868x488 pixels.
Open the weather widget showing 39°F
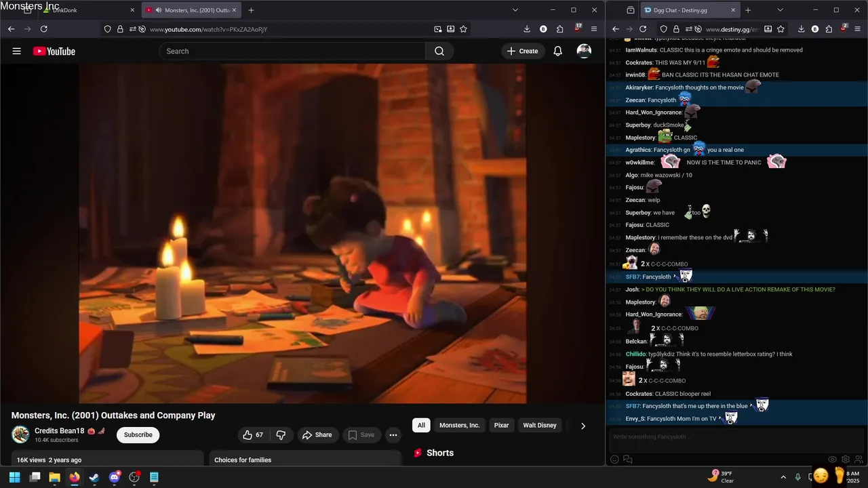[720, 477]
